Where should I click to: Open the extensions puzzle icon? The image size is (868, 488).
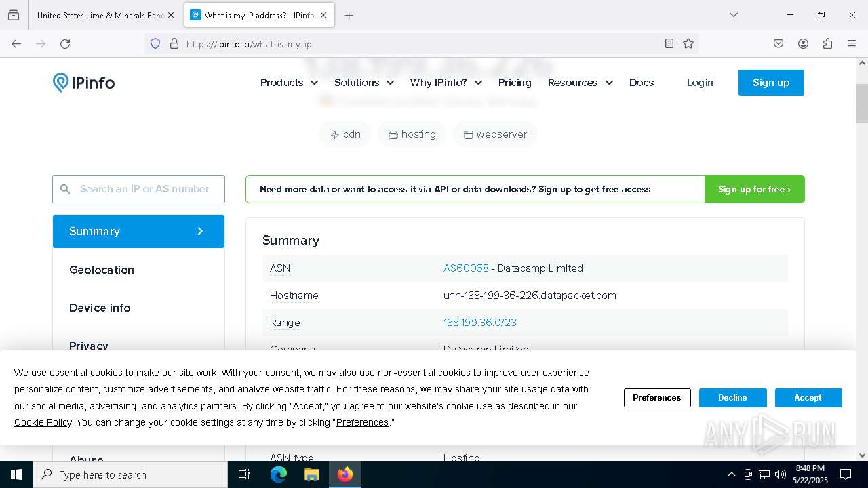tap(827, 43)
